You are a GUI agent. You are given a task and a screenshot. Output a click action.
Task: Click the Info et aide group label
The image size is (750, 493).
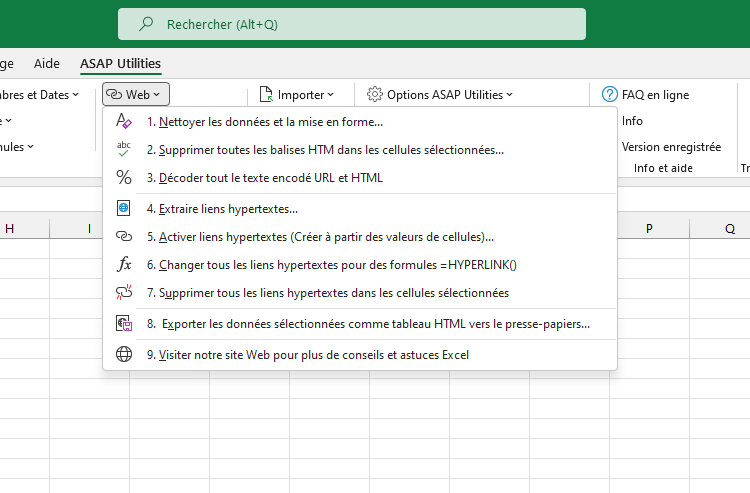click(x=663, y=168)
